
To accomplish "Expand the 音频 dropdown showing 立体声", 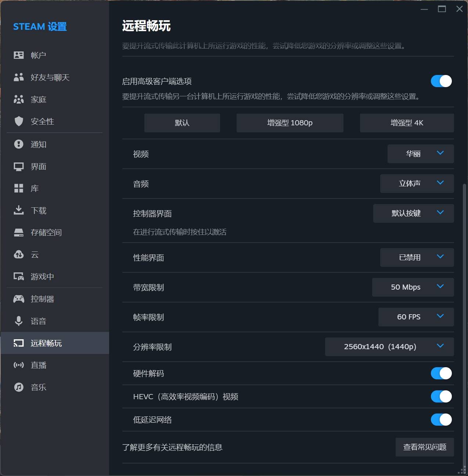I will (x=417, y=183).
